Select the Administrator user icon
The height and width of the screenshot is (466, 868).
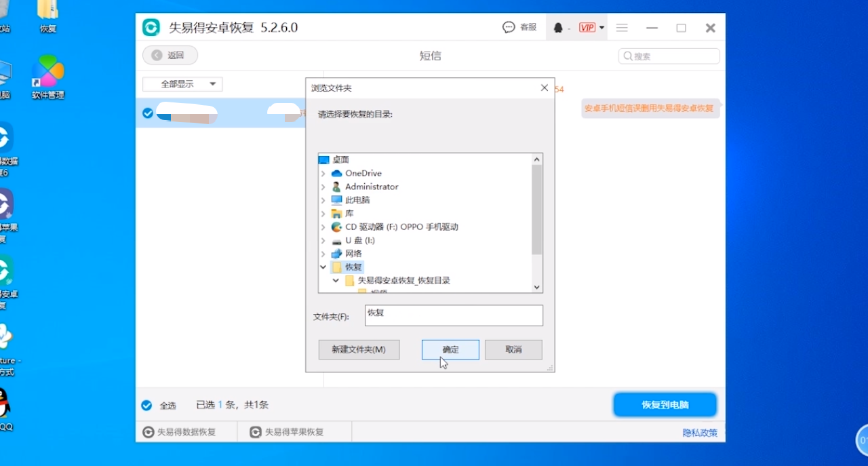pyautogui.click(x=336, y=187)
